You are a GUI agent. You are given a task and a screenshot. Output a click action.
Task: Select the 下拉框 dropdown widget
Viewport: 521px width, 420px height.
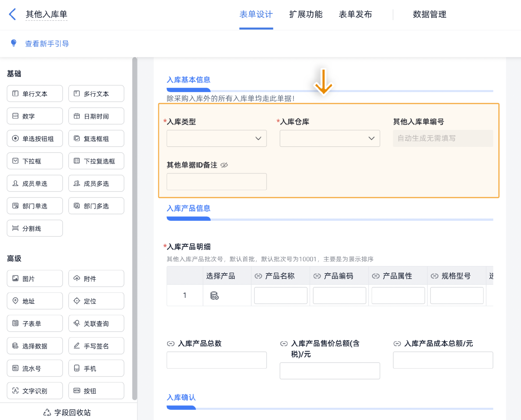click(x=35, y=161)
